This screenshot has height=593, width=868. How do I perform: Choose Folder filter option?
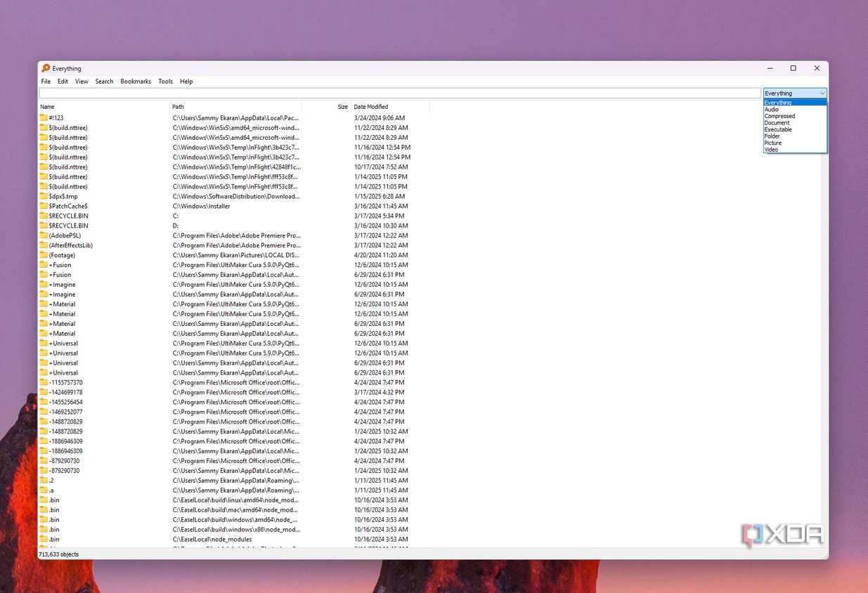[795, 136]
